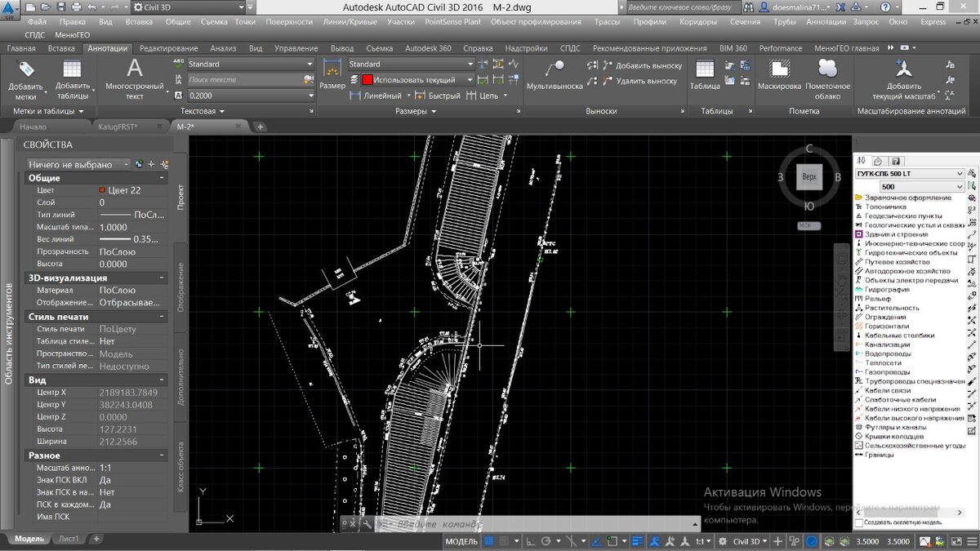Click the Добавить выноску button
980x551 pixels.
pyautogui.click(x=648, y=65)
